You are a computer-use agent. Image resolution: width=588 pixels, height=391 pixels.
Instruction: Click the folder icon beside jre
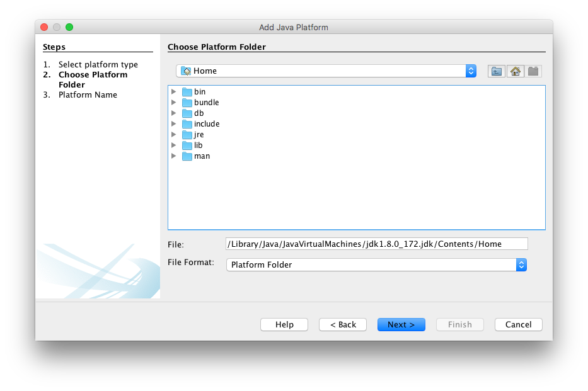(x=187, y=134)
